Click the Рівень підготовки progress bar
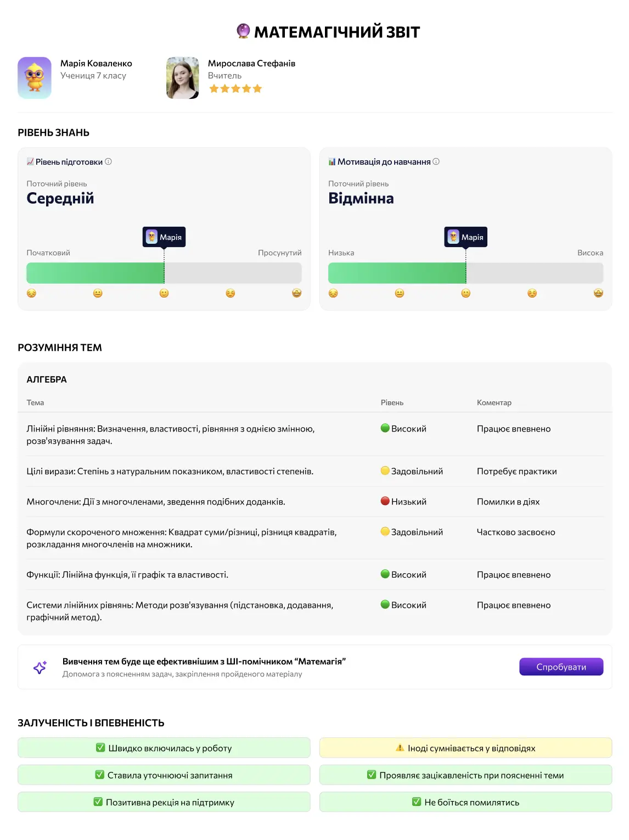 click(x=164, y=273)
